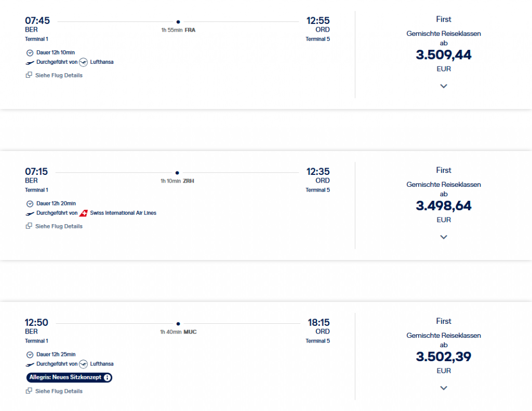Expand the 3.498,64 EUR fare chevron
Screen dimensions: 532x411
point(444,237)
